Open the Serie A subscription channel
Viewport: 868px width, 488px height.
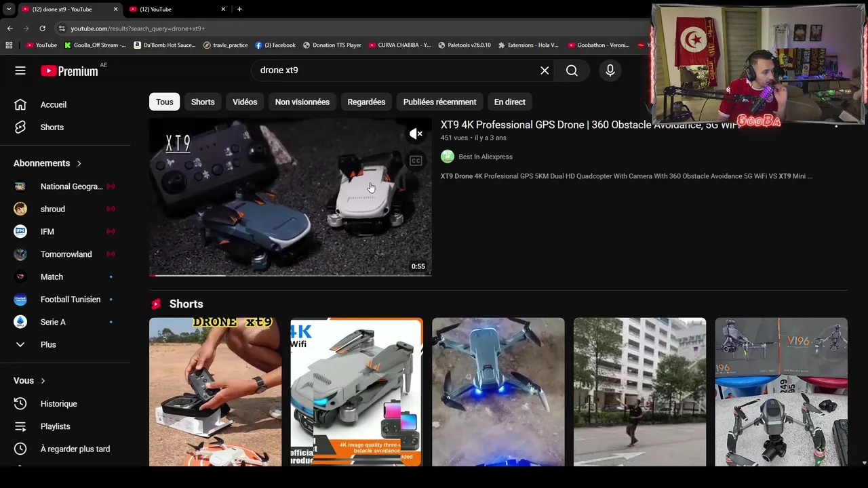65,322
